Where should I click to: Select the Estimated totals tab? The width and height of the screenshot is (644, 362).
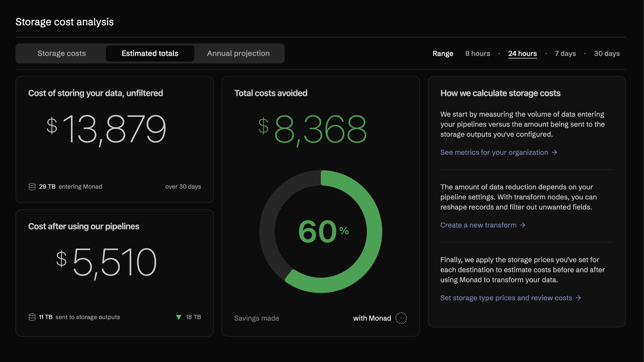coord(150,53)
